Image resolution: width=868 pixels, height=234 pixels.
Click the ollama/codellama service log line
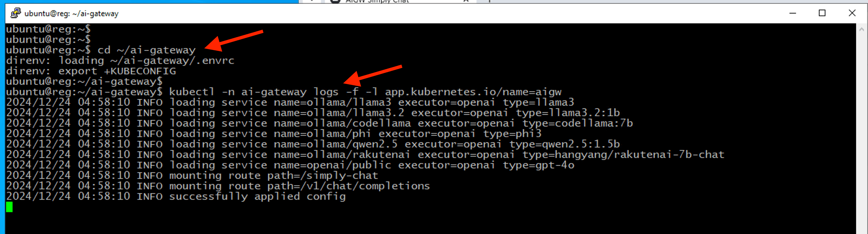coord(319,123)
